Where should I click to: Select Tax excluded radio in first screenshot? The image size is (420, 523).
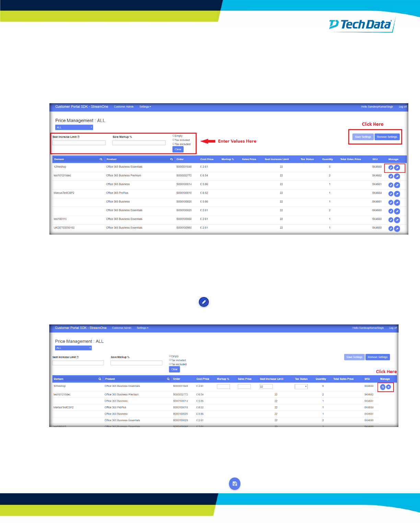click(174, 144)
